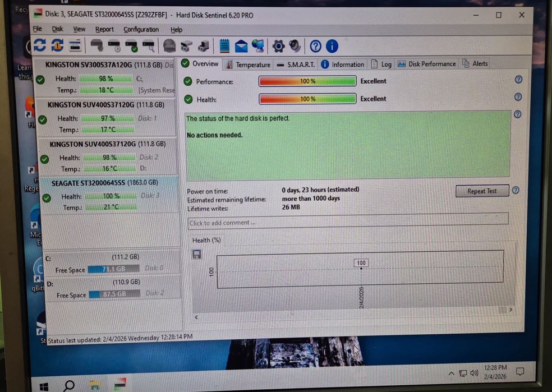Click the stacked disk list toolbar icon
Screen dimensions: 552x392
coord(75,45)
